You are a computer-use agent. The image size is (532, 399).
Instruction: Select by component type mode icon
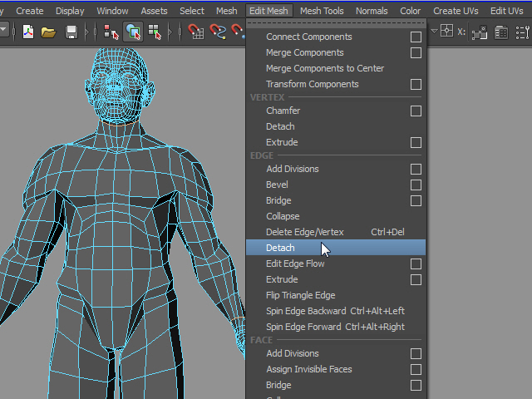pos(155,32)
